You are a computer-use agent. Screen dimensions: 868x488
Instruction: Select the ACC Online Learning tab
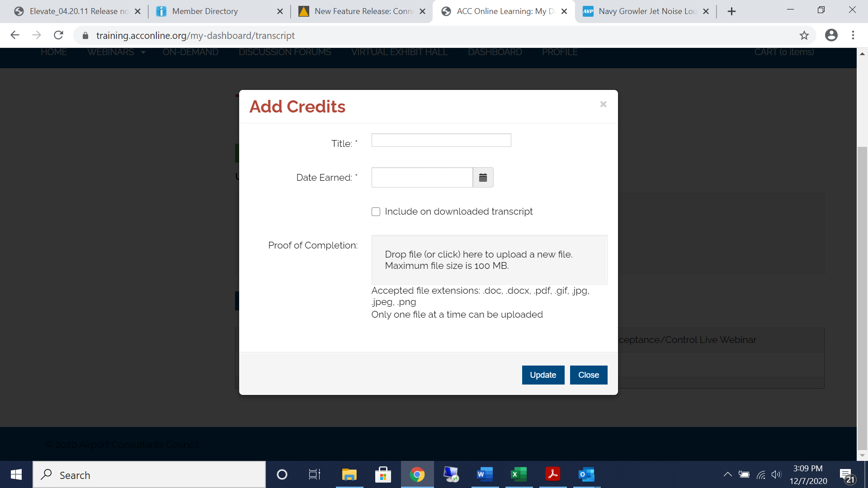coord(505,11)
